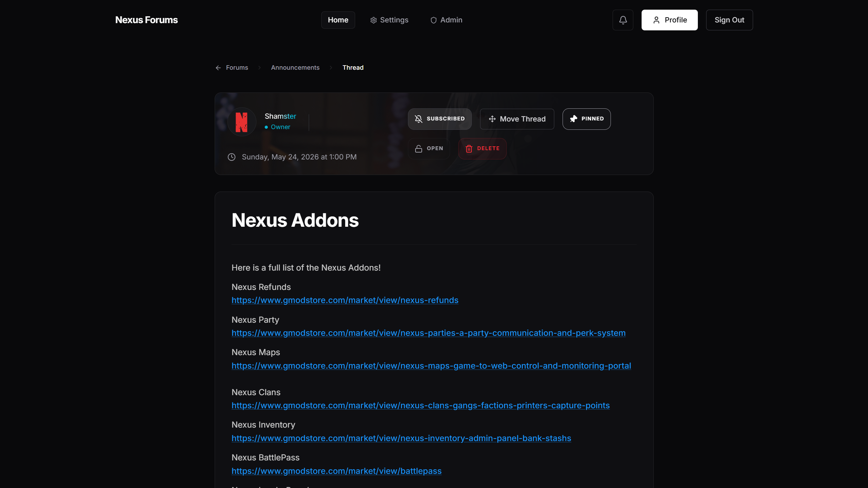Open the nexus-parties gmodstore link
Image resolution: width=868 pixels, height=488 pixels.
[x=428, y=333]
